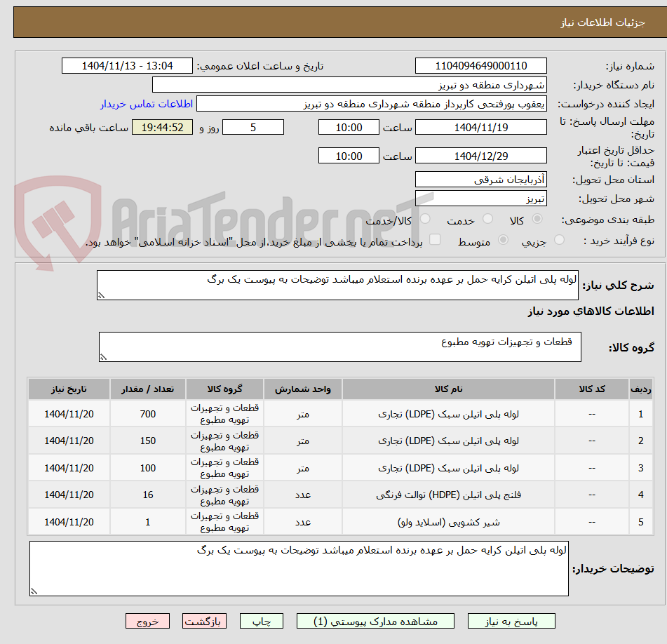
Task: Select the متوسط purchase type radio
Action: [503, 240]
